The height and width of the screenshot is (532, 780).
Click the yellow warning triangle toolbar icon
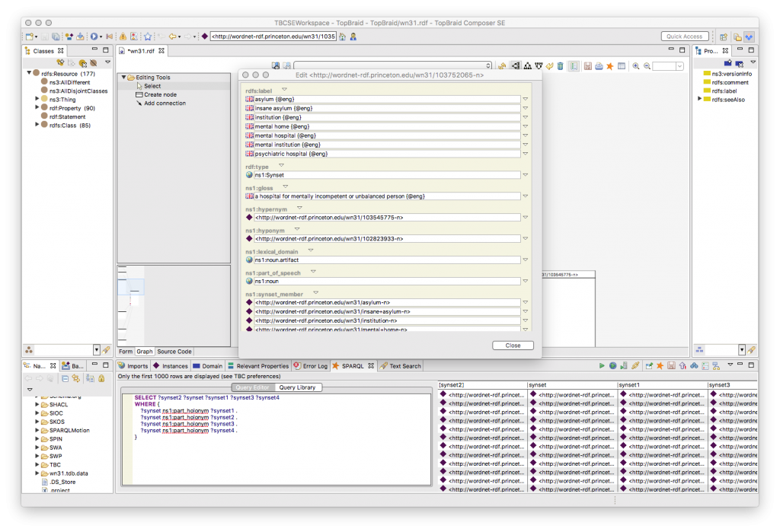123,37
